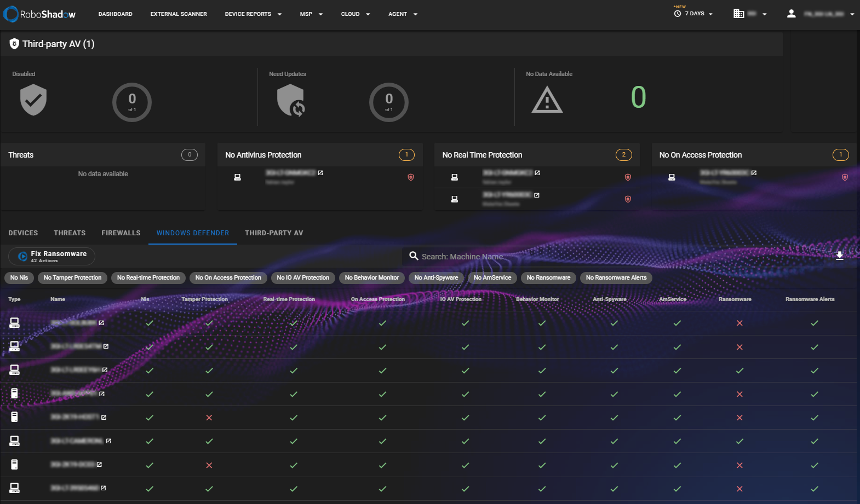Click the organization building icon
This screenshot has height=504, width=860.
coord(738,14)
